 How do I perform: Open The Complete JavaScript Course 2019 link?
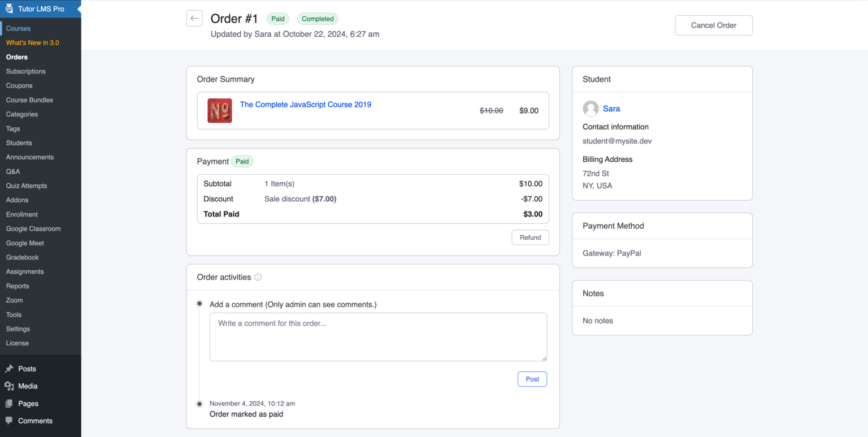click(x=305, y=105)
